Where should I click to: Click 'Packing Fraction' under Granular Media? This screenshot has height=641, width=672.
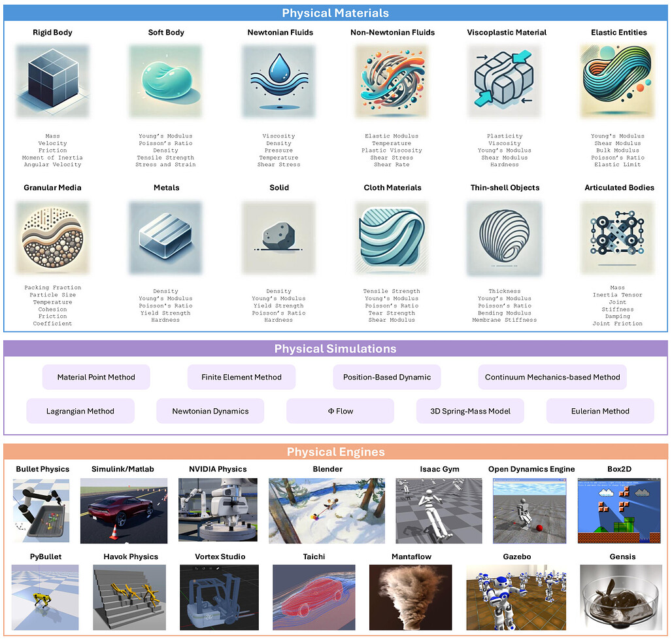[53, 288]
